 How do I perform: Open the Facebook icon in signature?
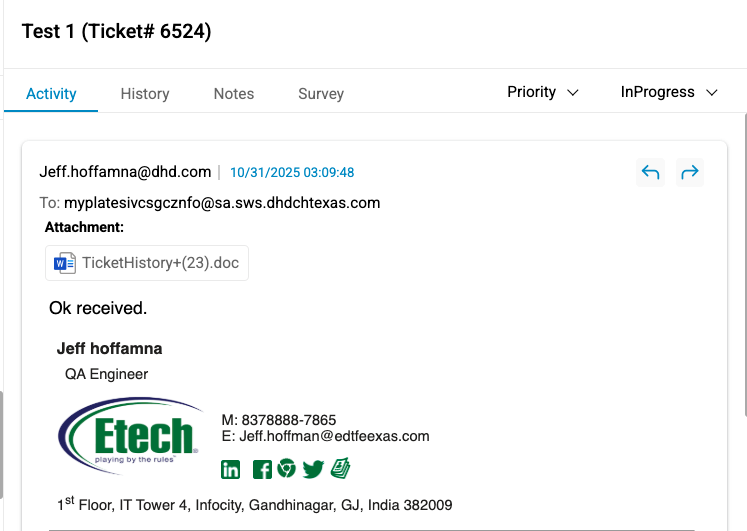262,469
